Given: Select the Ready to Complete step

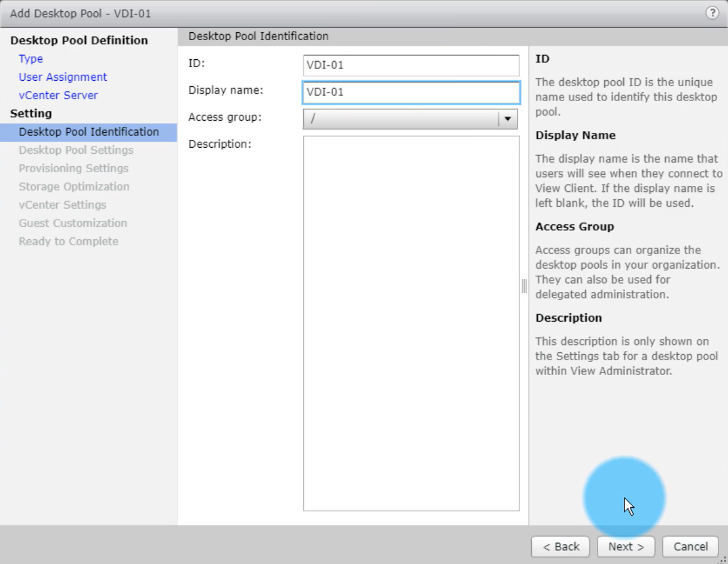Looking at the screenshot, I should 68,242.
